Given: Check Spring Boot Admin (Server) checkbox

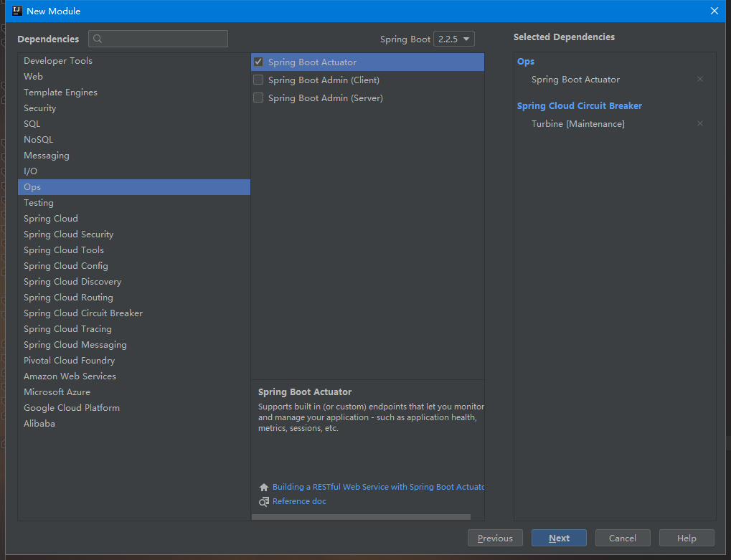Looking at the screenshot, I should tap(258, 98).
